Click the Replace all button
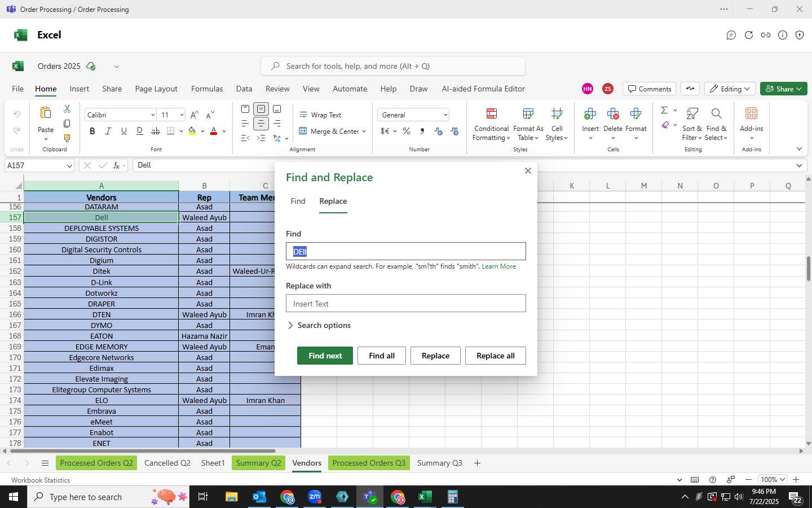812x508 pixels. (496, 356)
